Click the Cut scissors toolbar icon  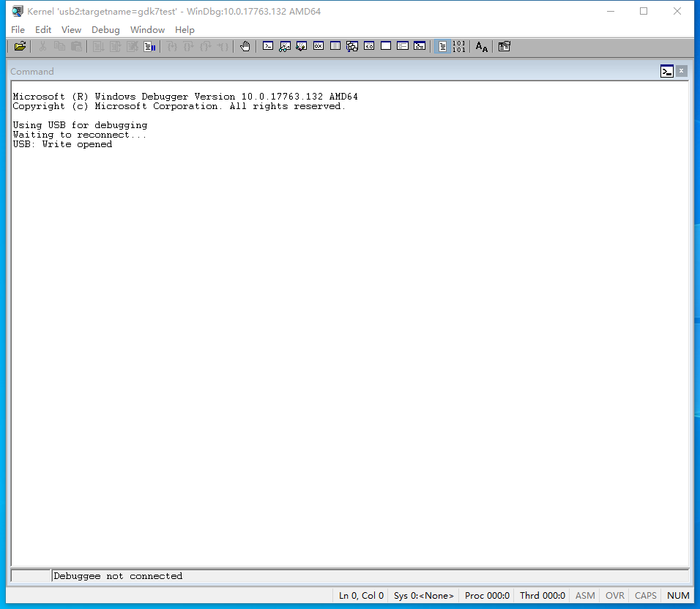[x=43, y=46]
